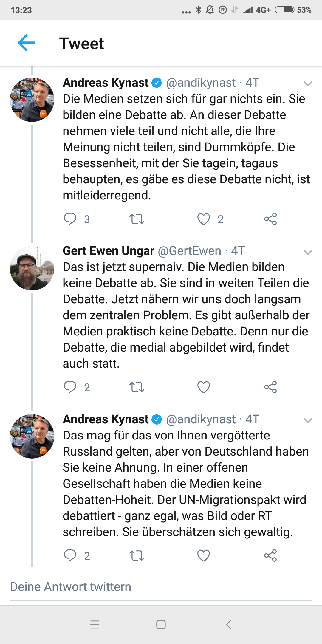
Task: Retweet the last Andreas Kynast tweet
Action: coord(137,556)
